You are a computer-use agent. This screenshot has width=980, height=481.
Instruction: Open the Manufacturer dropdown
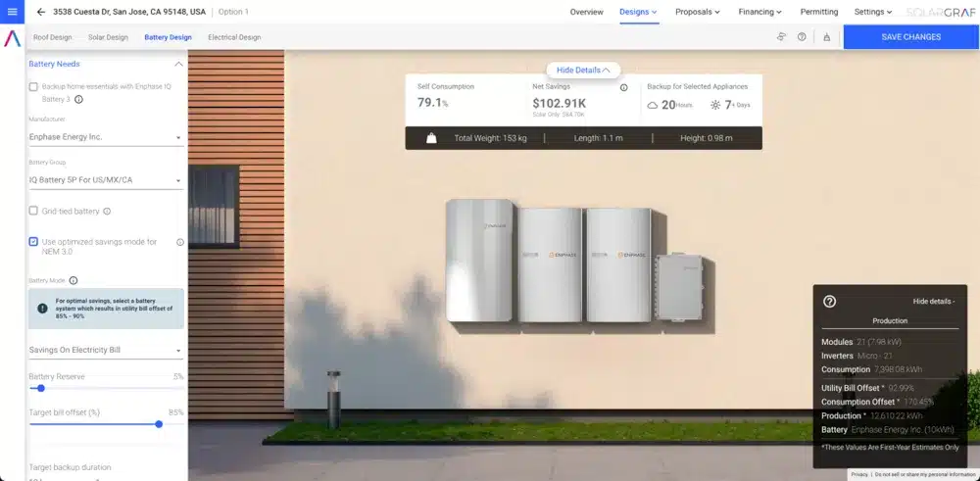pos(106,138)
